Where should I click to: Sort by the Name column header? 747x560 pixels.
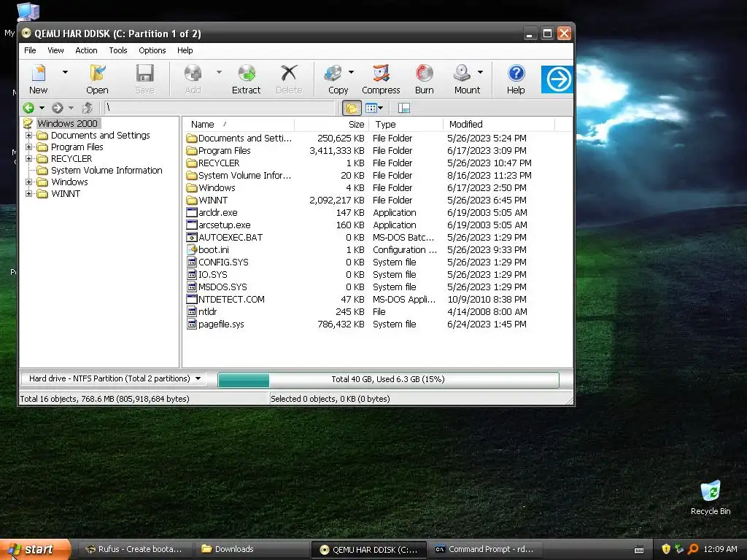tap(239, 124)
